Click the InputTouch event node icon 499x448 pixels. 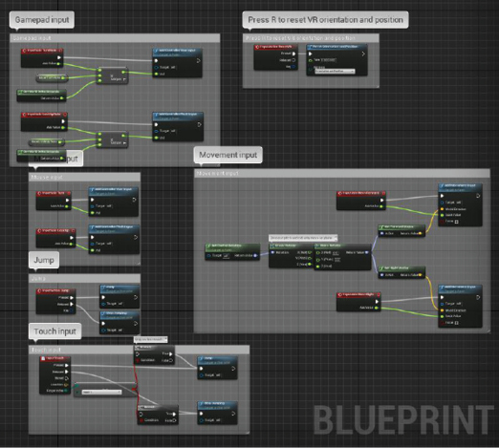[43, 358]
